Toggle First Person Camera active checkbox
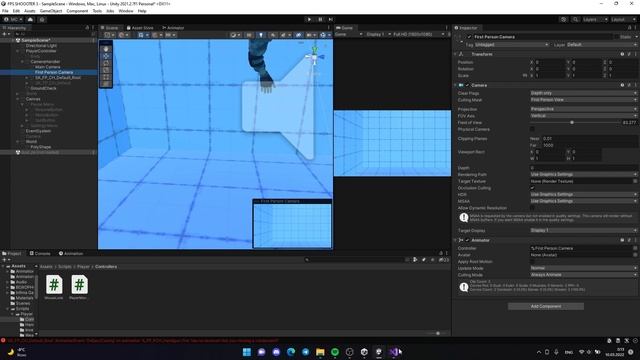The height and width of the screenshot is (360, 640). (469, 37)
